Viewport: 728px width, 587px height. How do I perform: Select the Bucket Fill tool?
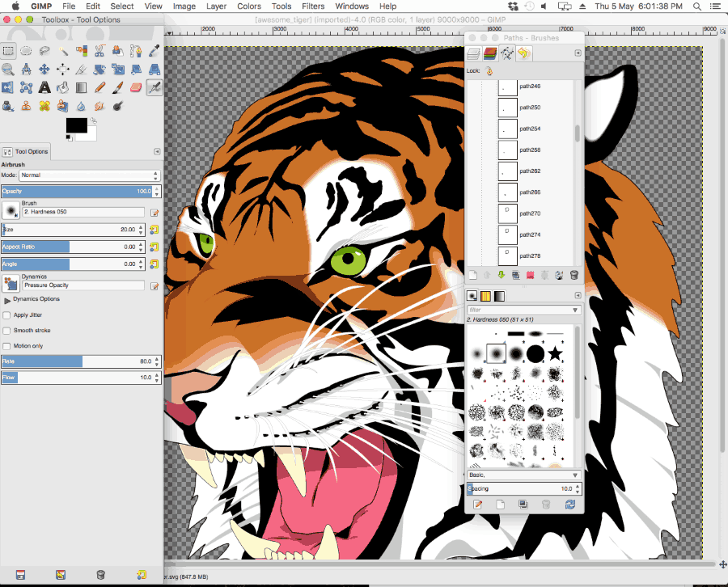(63, 87)
